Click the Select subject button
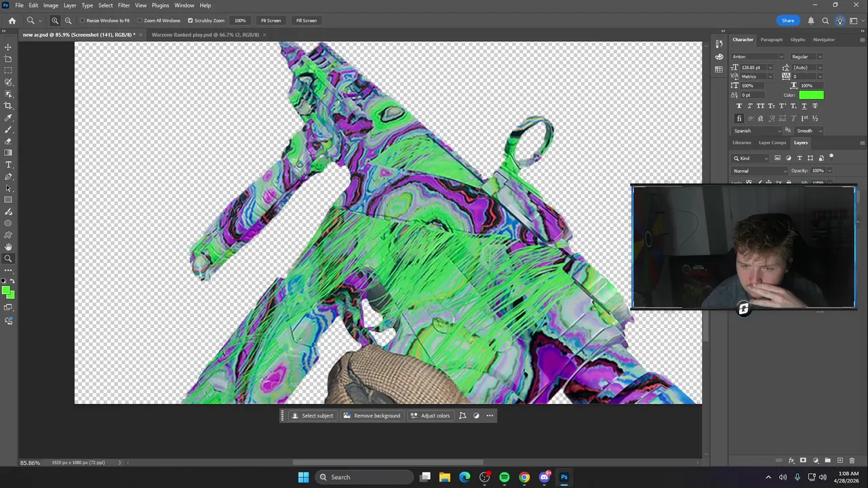The height and width of the screenshot is (488, 868). (313, 415)
